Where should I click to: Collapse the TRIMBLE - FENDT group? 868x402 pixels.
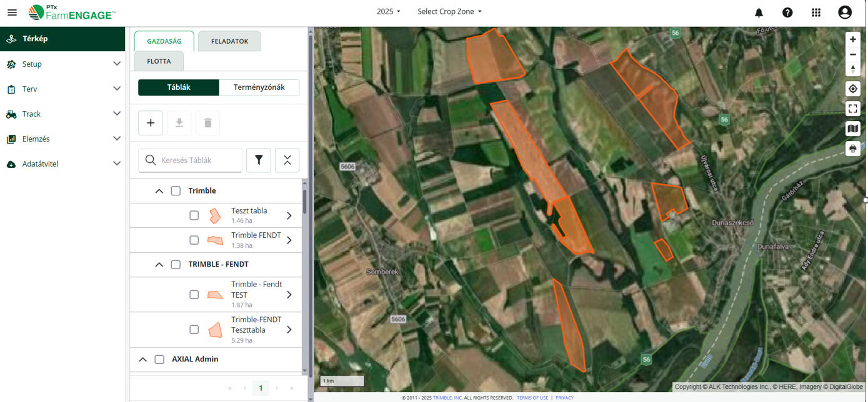(159, 265)
